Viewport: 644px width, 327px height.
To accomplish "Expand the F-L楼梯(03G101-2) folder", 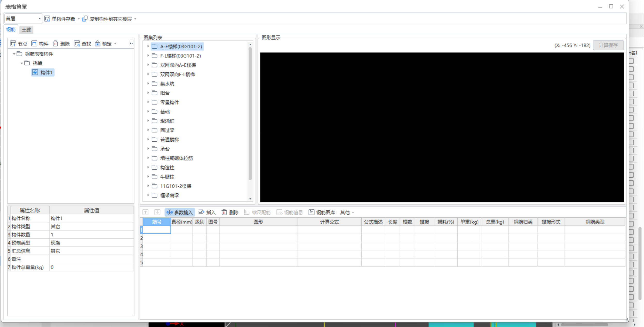I will 148,56.
